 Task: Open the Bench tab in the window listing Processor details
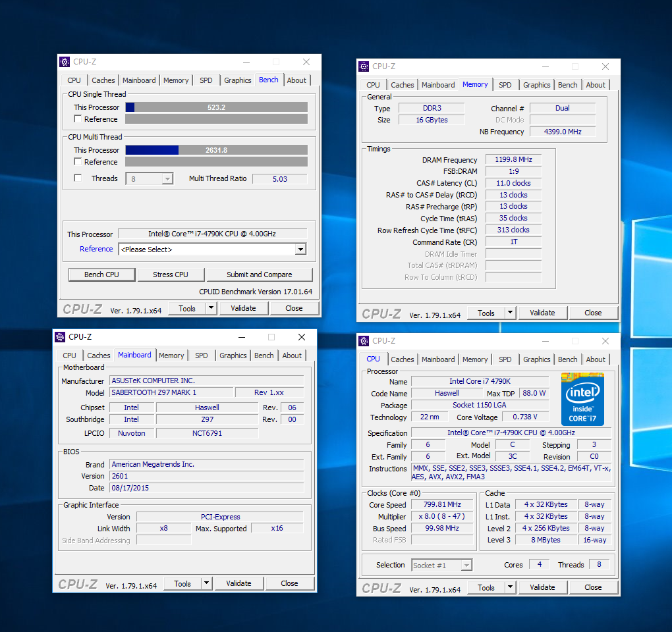point(568,359)
